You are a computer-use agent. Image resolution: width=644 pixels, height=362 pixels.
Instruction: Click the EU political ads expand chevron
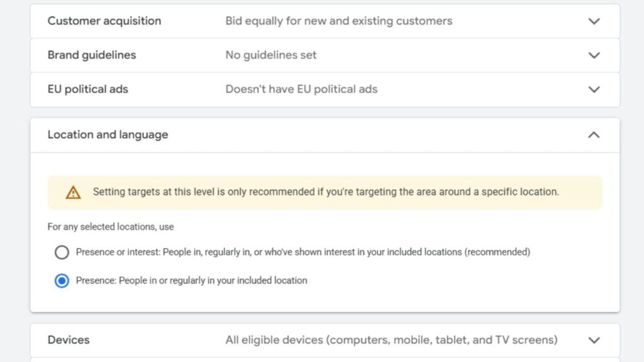[x=594, y=89]
